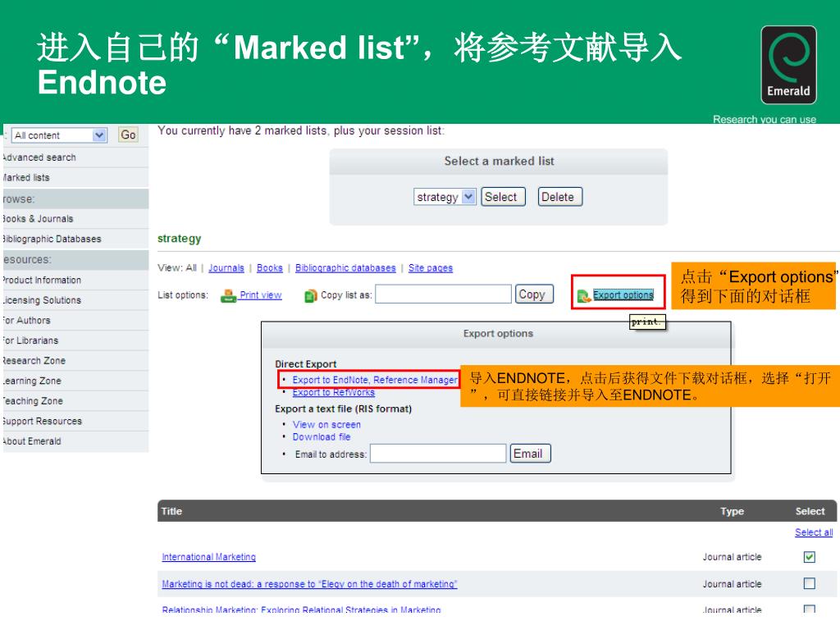Open the International Marketing article link
Screen dimensions: 840x630
(208, 557)
